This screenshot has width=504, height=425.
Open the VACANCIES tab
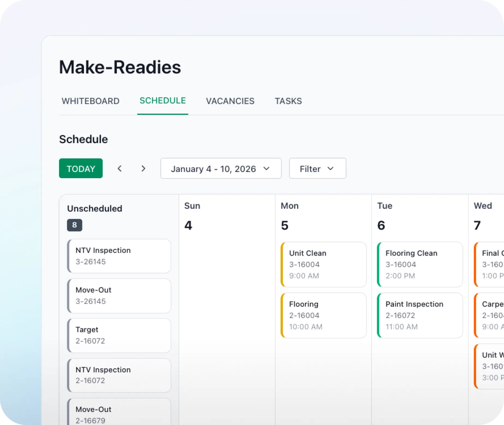[x=230, y=101]
